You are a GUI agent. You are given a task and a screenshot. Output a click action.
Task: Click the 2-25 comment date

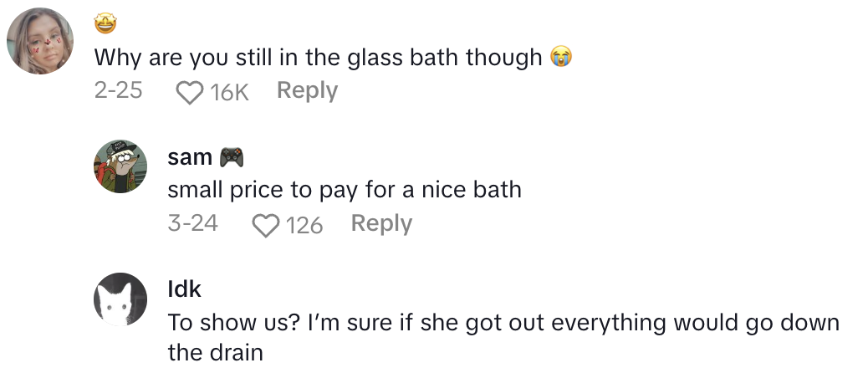click(x=118, y=91)
